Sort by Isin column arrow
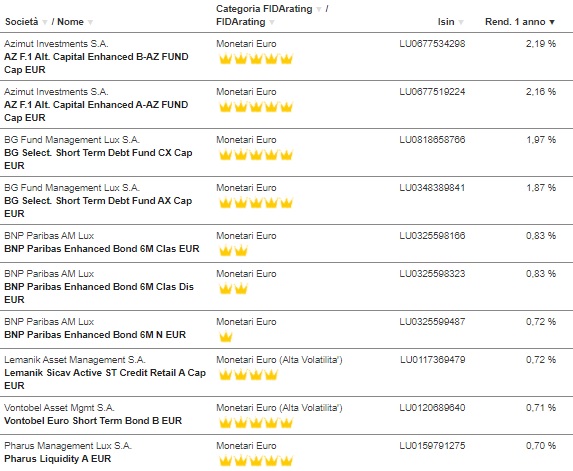573x471 pixels. point(461,22)
